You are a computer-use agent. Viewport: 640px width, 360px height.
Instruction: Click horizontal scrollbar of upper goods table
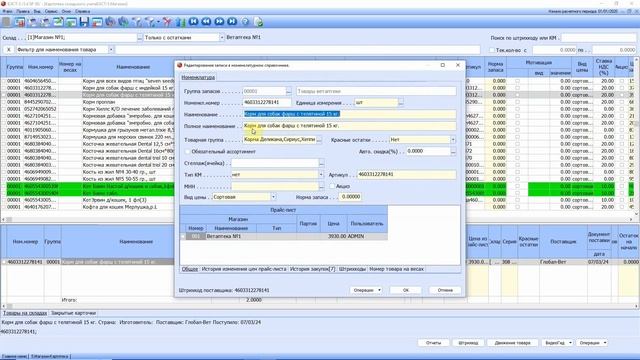(x=318, y=220)
